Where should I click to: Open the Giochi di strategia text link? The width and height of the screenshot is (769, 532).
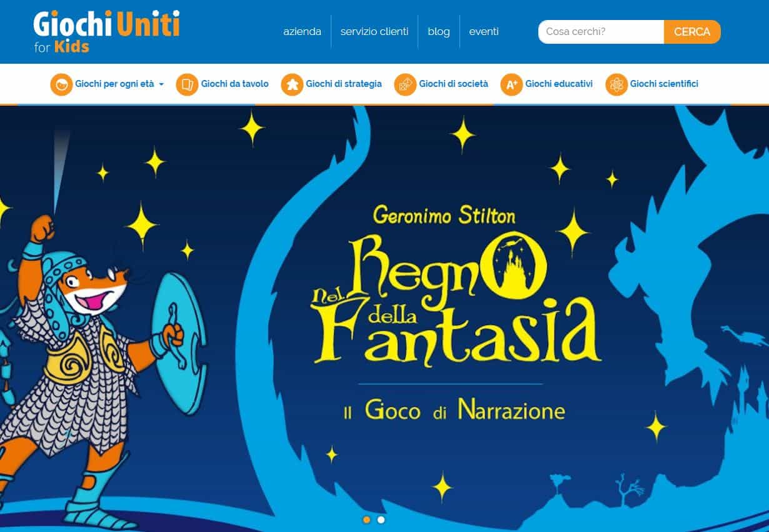pyautogui.click(x=344, y=84)
